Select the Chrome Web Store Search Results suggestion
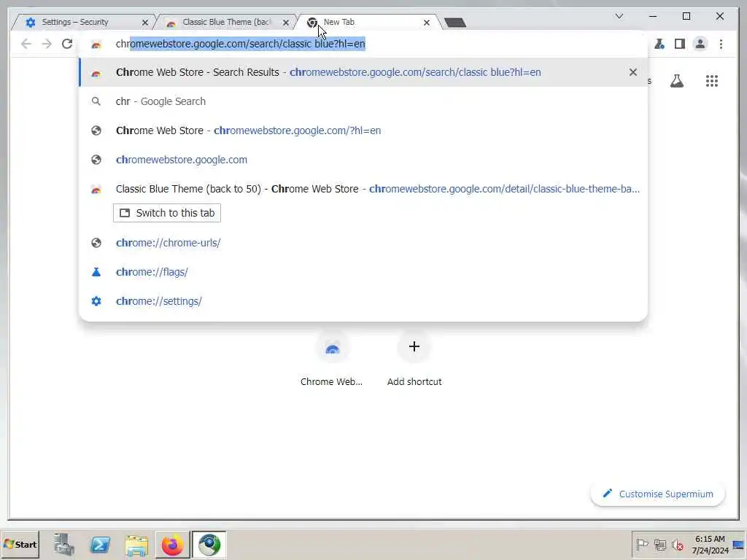The image size is (747, 560). [x=363, y=72]
